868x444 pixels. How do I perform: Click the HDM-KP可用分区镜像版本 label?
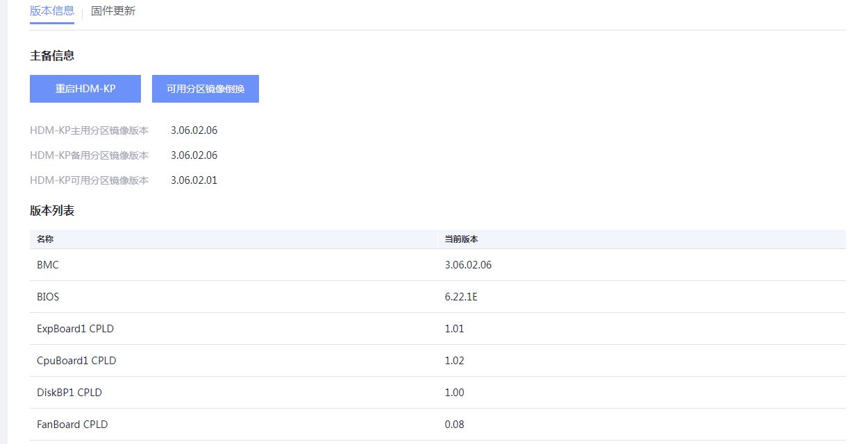tap(89, 180)
